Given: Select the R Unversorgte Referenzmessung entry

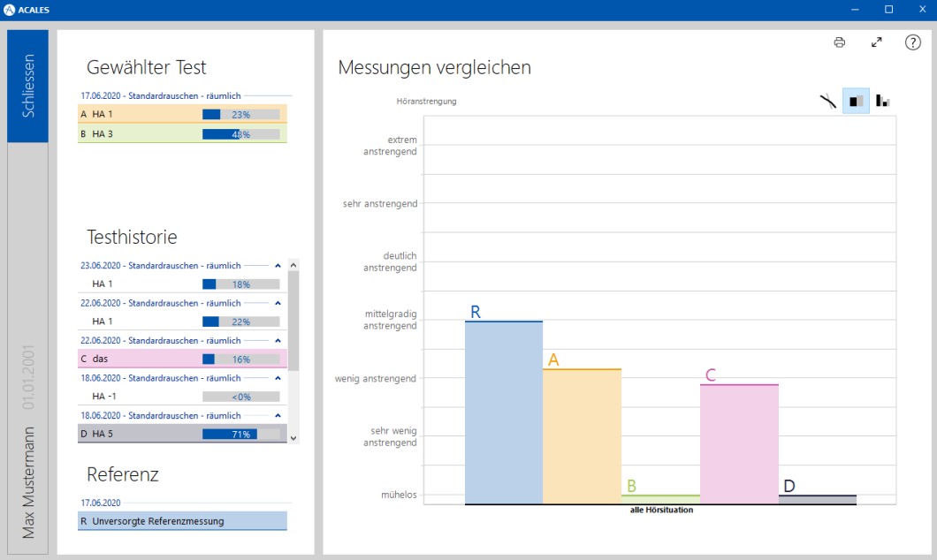Looking at the screenshot, I should 182,521.
